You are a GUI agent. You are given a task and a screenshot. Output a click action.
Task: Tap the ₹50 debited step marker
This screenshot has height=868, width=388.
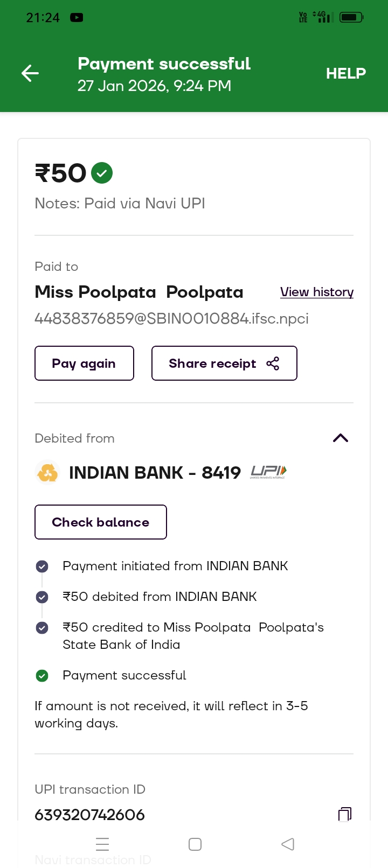pyautogui.click(x=42, y=597)
